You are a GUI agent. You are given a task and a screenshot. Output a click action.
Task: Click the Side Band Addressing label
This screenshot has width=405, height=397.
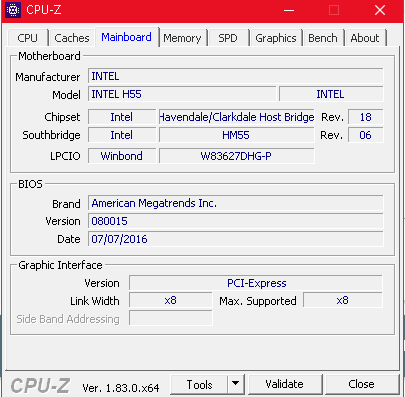[68, 319]
